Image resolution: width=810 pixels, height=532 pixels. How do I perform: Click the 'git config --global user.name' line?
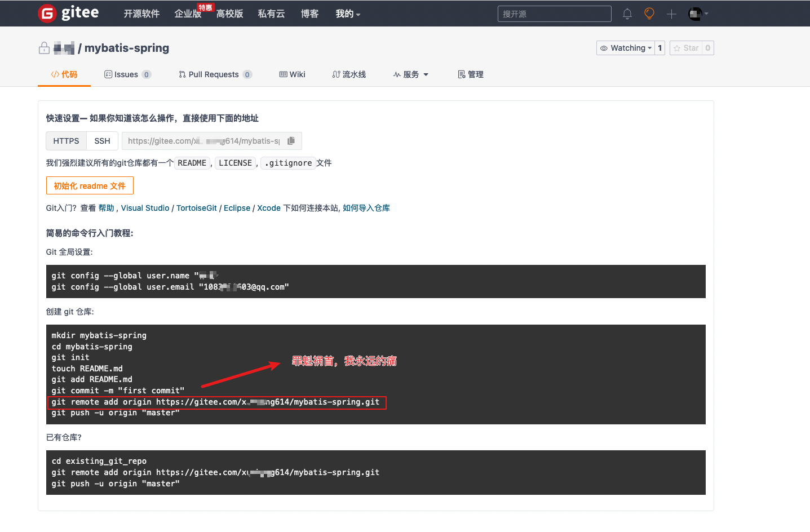tap(135, 276)
